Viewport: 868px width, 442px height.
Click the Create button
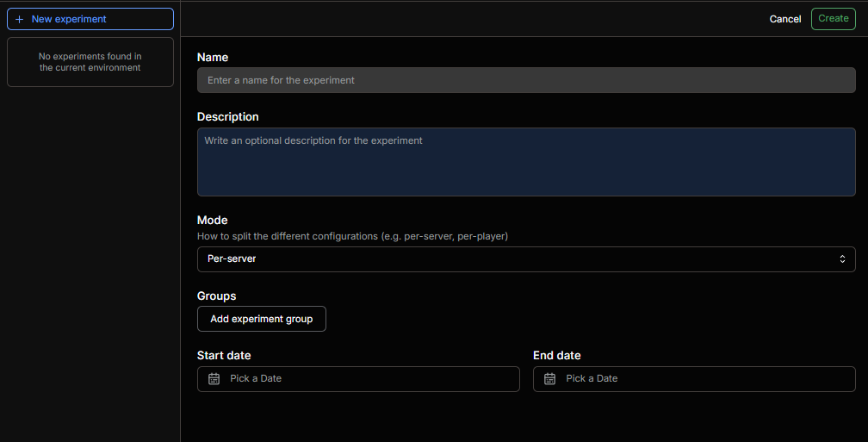click(834, 19)
